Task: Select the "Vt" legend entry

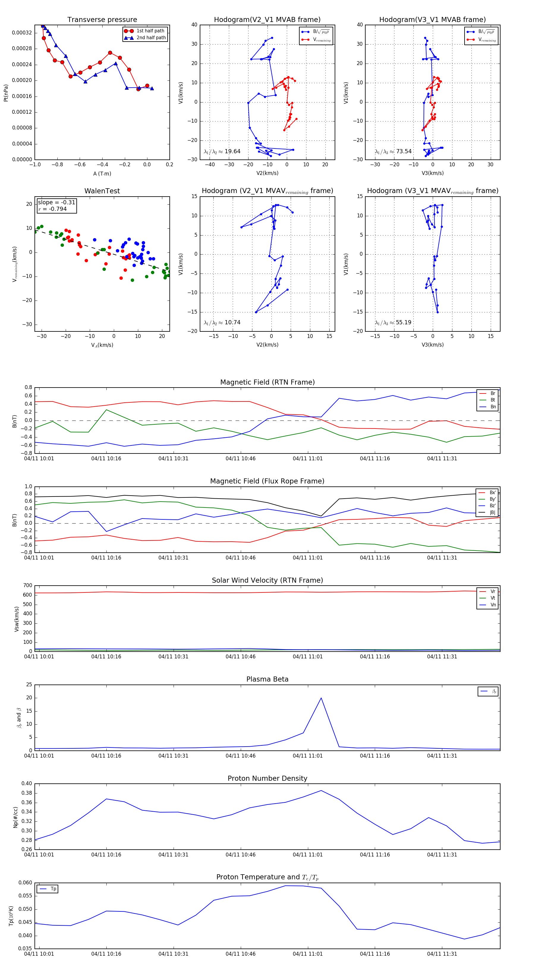Action: [488, 598]
